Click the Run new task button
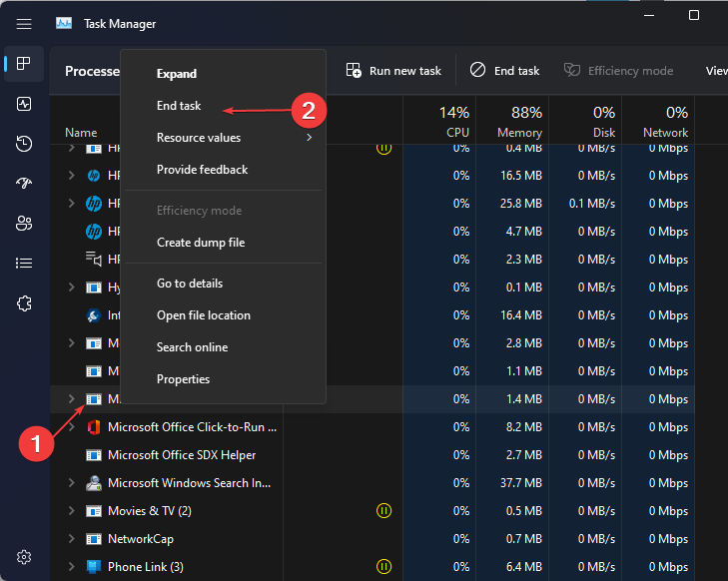 pyautogui.click(x=393, y=71)
